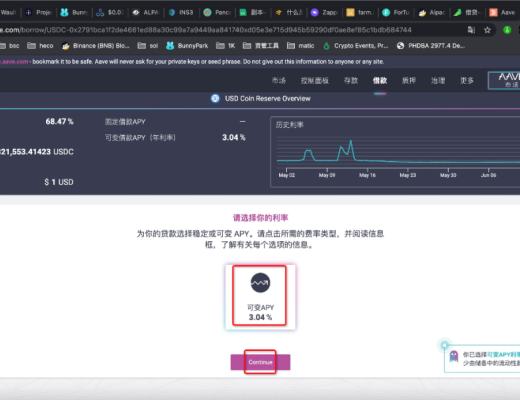
Task: Switch to the $0.0 browser tab
Action: [110, 12]
